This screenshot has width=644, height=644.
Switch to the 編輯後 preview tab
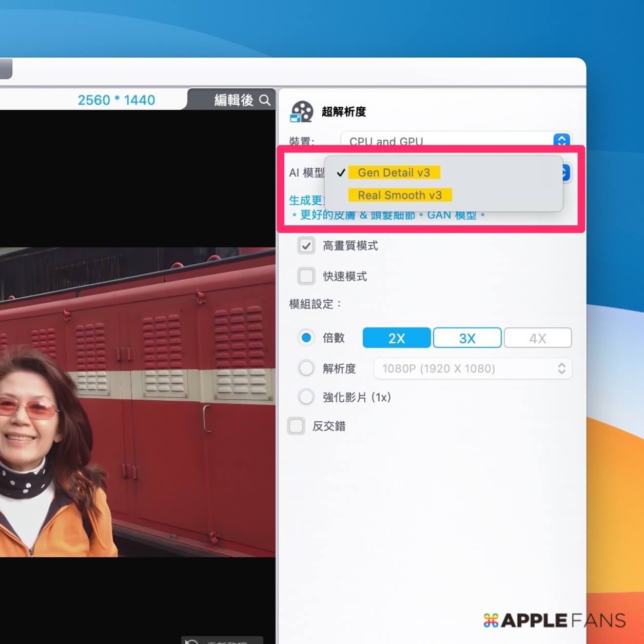(233, 100)
